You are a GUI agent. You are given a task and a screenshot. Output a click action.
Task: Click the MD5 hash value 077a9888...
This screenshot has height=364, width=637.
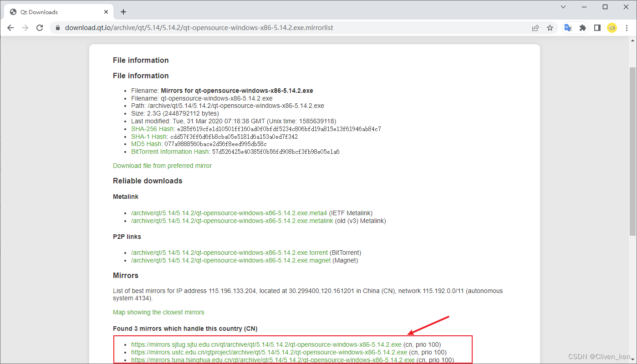[x=216, y=144]
